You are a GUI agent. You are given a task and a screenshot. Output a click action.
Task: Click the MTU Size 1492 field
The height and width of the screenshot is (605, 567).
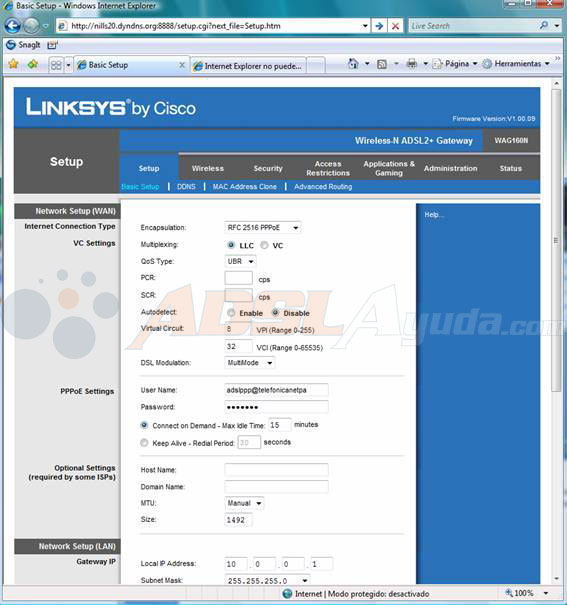point(238,520)
